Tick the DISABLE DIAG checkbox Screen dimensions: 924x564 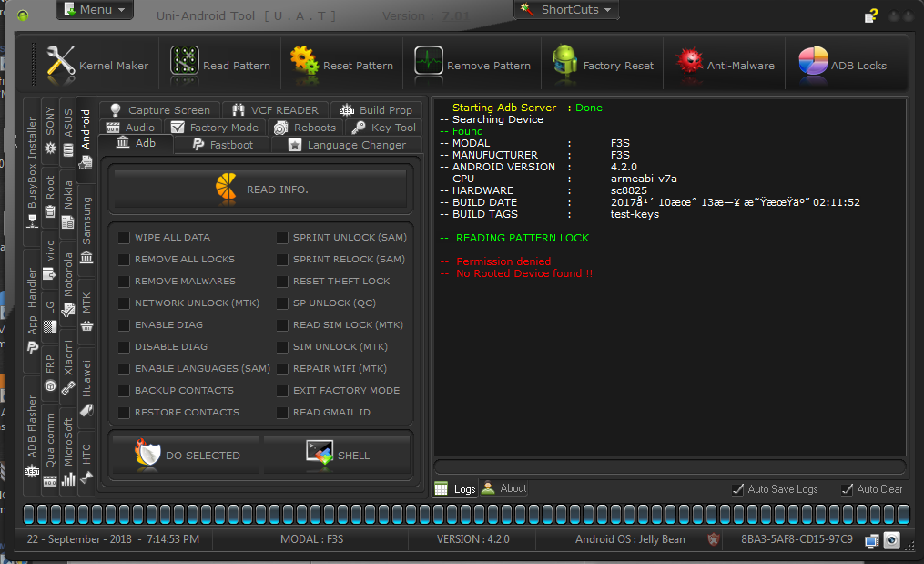[x=124, y=346]
